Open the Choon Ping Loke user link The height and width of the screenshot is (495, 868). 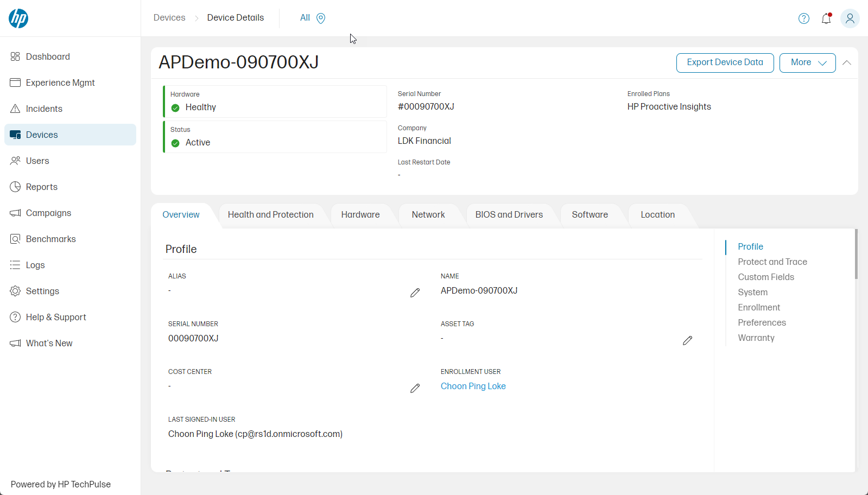[x=473, y=386]
